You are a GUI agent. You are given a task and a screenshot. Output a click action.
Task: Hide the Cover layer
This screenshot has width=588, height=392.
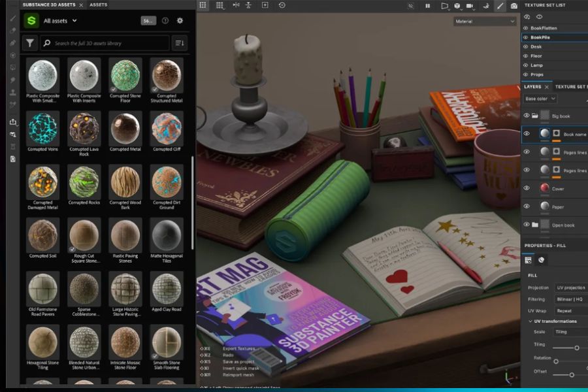coord(527,188)
